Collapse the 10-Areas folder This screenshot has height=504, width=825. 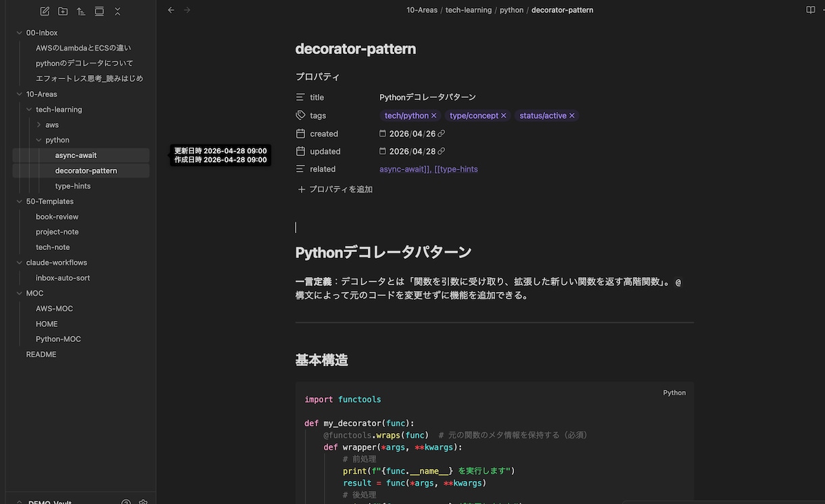click(20, 94)
